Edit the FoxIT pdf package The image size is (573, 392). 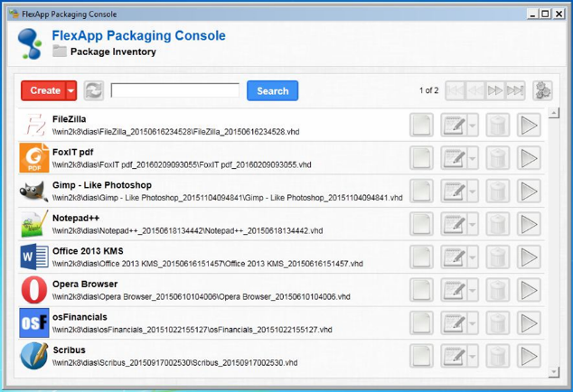click(x=454, y=158)
